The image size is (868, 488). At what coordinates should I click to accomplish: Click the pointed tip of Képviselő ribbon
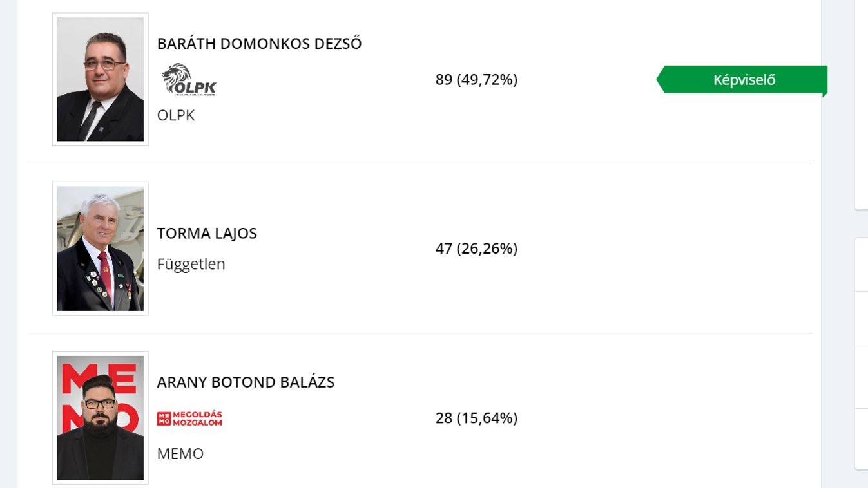[661, 80]
